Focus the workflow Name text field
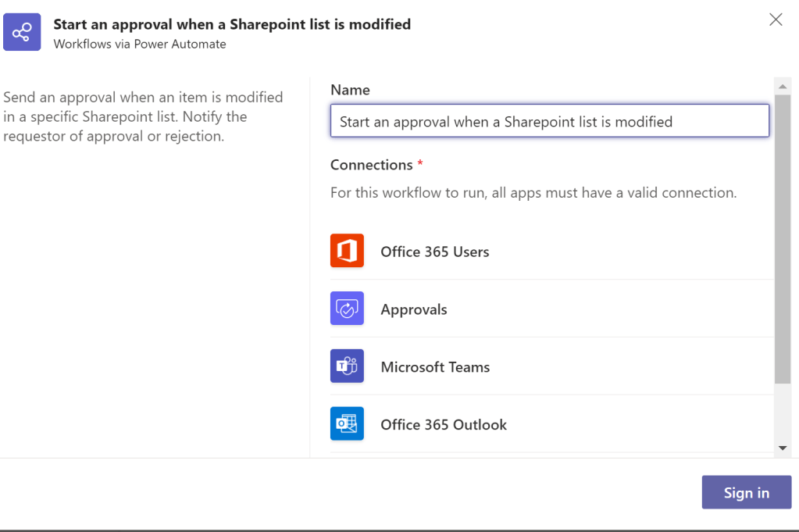The height and width of the screenshot is (532, 799). (x=549, y=122)
